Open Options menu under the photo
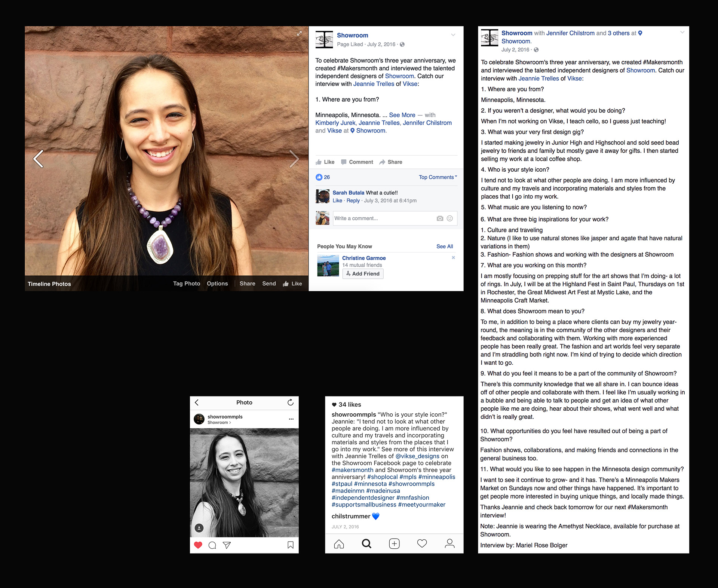 [217, 284]
